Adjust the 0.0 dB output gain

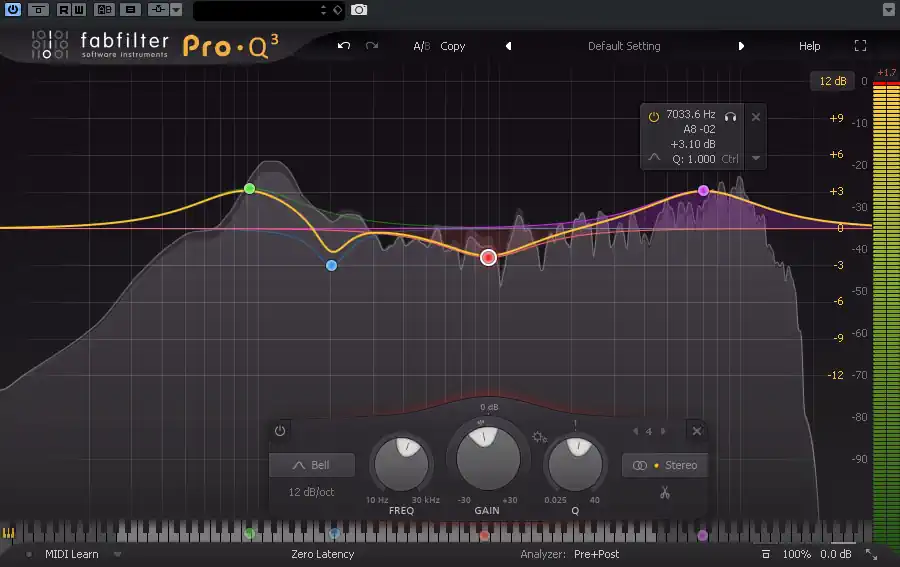pyautogui.click(x=836, y=554)
